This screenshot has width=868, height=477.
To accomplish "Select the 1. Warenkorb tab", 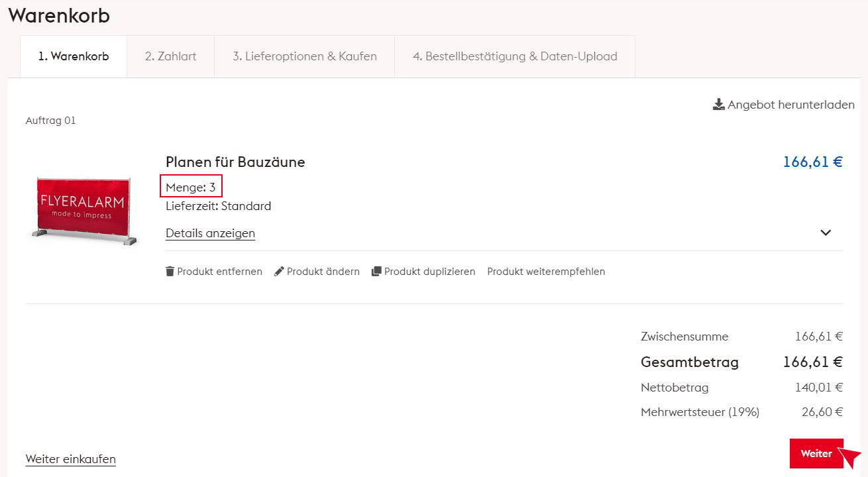I will [x=74, y=56].
